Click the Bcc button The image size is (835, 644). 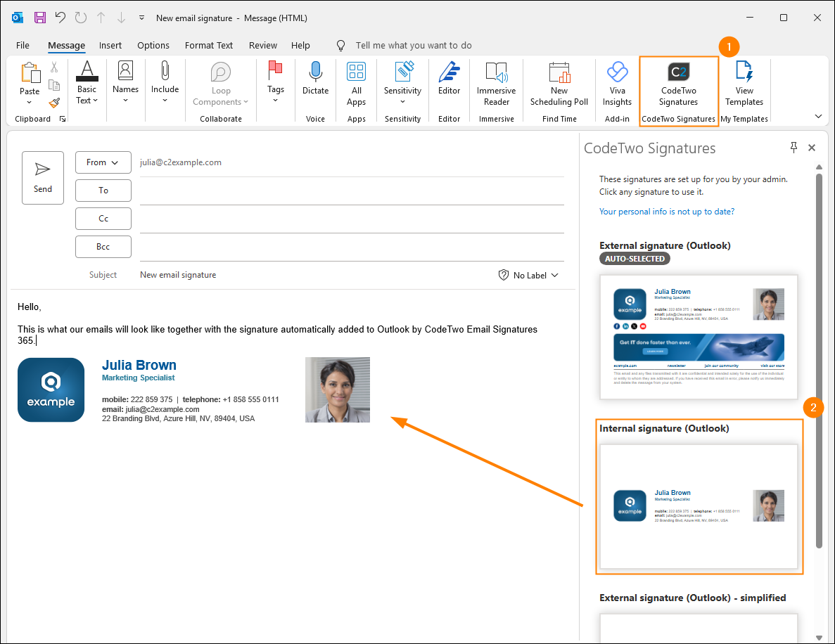point(103,247)
